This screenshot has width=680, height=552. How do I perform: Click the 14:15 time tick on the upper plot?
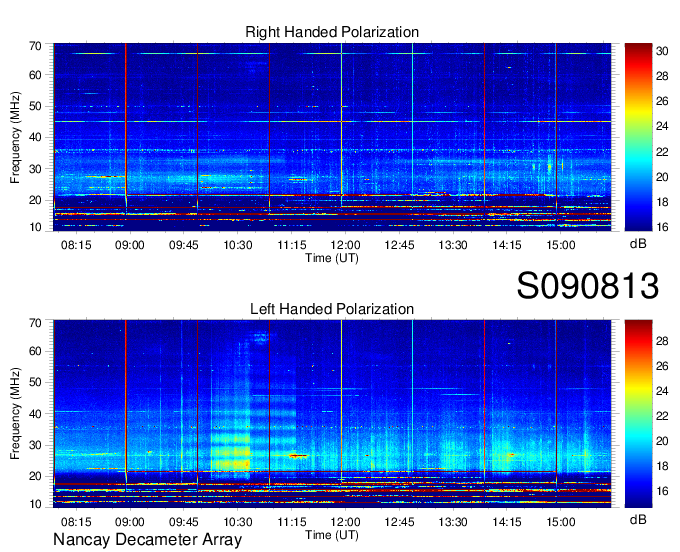[507, 245]
